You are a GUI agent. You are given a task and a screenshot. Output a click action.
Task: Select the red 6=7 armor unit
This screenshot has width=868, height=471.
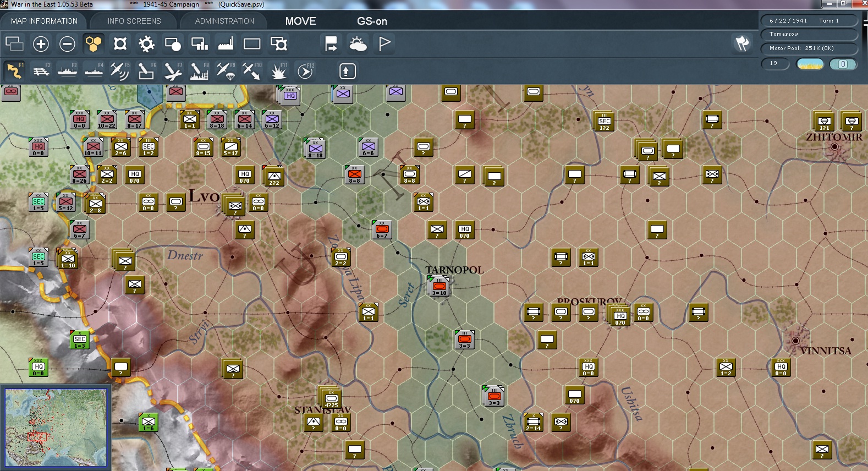point(382,229)
